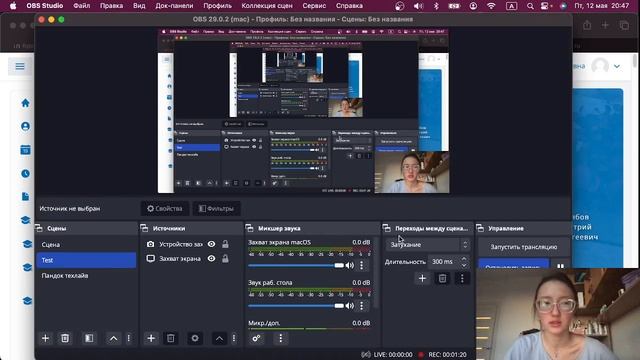The height and width of the screenshot is (360, 640).
Task: Pop out the Источники dock via header icon
Action: pos(144,228)
